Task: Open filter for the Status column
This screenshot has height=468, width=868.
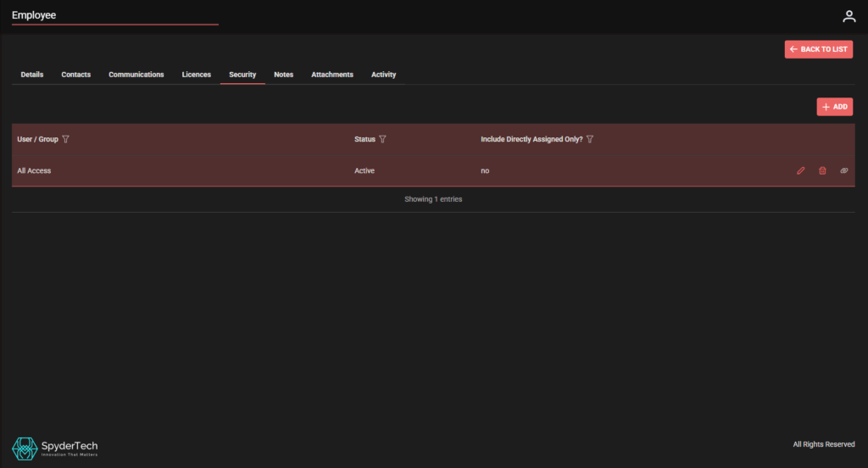Action: 383,139
